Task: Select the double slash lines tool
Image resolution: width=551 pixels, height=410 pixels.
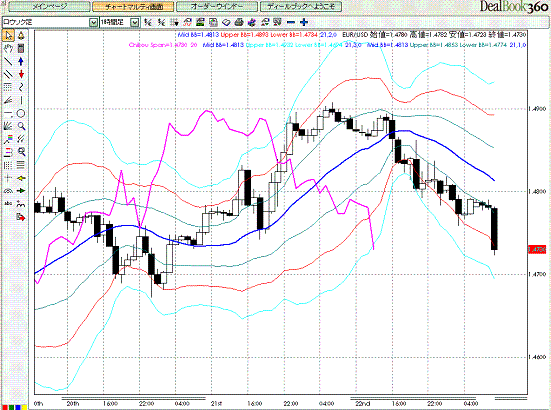Action: click(21, 139)
